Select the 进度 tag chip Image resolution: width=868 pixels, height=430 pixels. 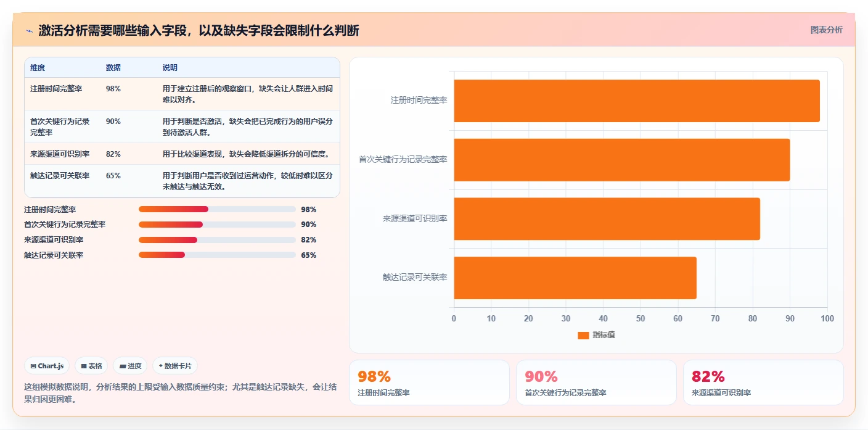[130, 366]
